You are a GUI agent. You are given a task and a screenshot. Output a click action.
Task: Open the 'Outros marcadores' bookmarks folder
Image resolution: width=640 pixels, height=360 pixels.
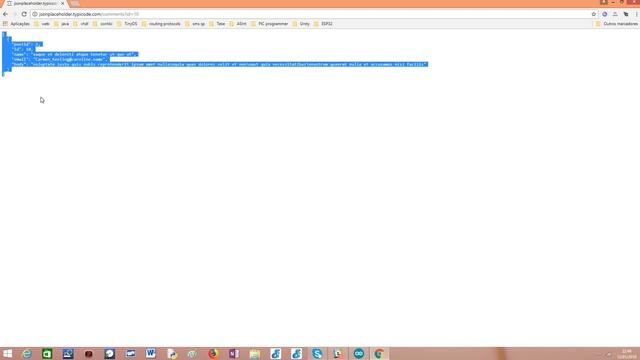click(x=616, y=24)
